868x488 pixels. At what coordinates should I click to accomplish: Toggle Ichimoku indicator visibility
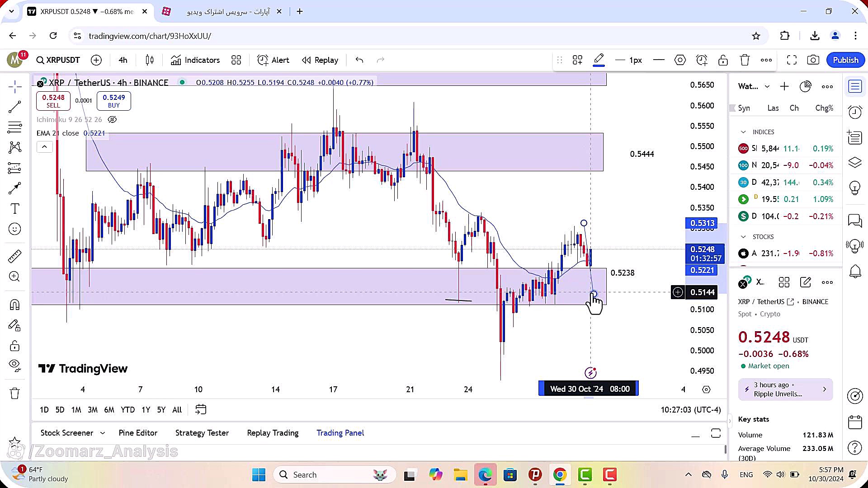coord(112,120)
